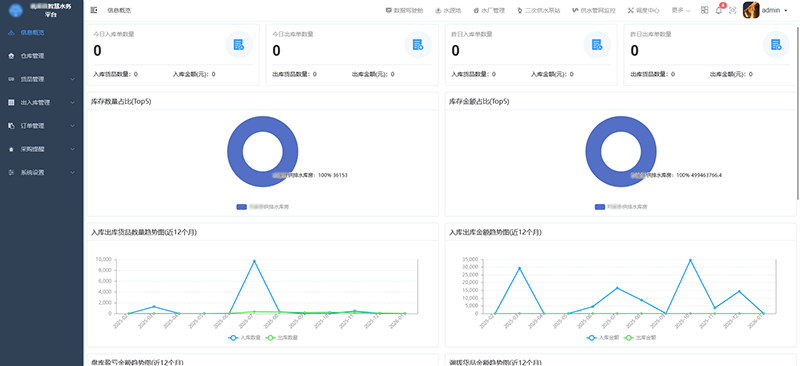Click the document icon in 今日出库单数量 card
Viewport: 800px width, 366px height.
418,45
